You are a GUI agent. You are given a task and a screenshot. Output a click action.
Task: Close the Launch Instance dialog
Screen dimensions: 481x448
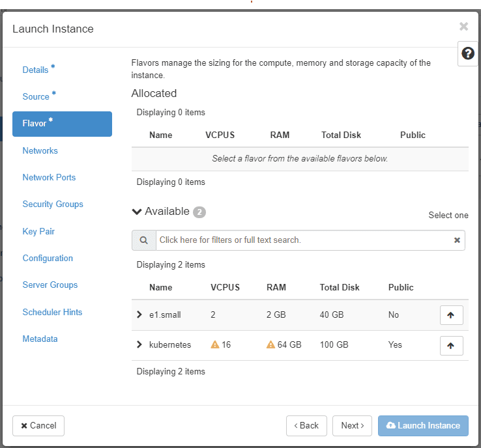click(x=463, y=27)
